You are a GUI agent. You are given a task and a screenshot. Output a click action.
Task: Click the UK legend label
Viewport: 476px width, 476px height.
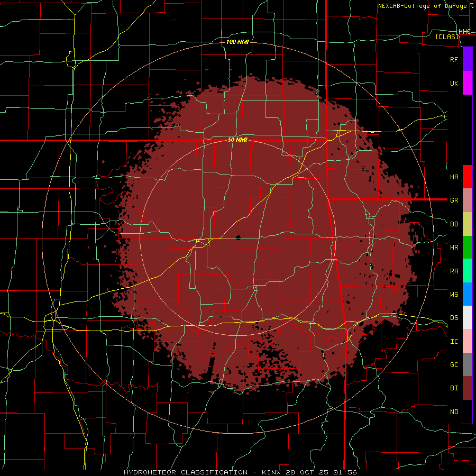[x=454, y=83]
